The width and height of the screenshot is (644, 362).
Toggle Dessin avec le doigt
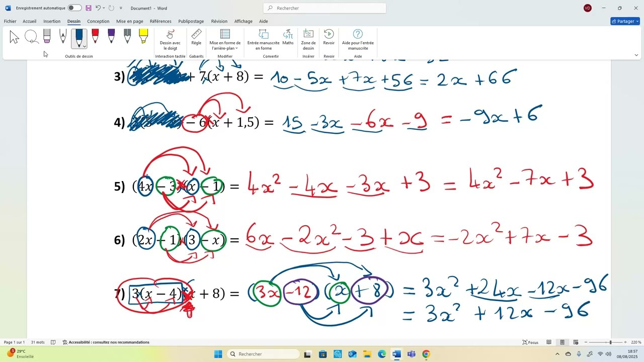(170, 40)
